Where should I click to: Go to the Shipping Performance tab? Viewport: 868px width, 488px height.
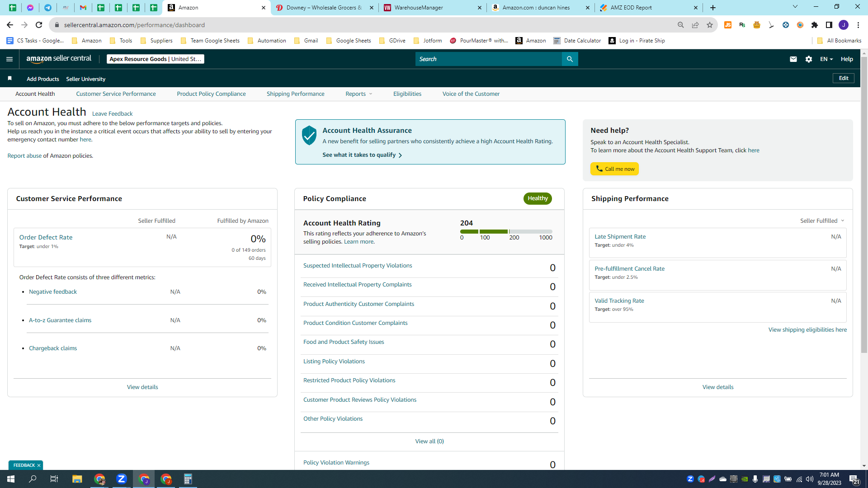click(x=295, y=94)
